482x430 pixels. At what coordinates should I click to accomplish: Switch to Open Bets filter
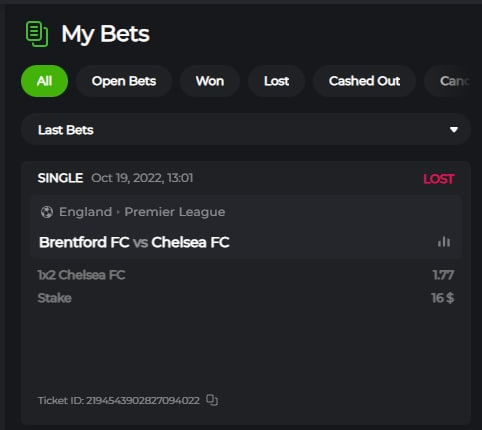pos(124,81)
